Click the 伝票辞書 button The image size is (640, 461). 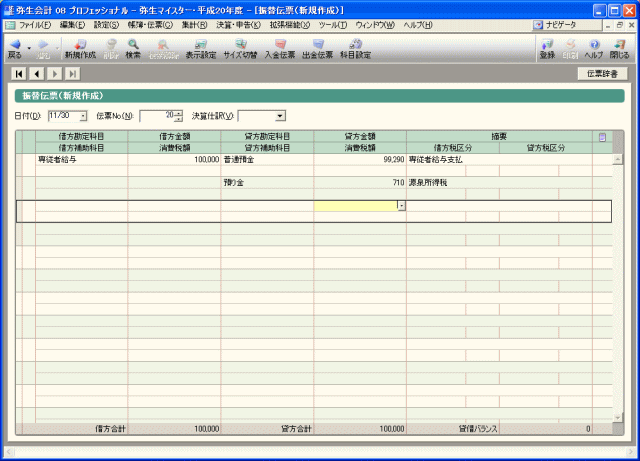pyautogui.click(x=602, y=74)
